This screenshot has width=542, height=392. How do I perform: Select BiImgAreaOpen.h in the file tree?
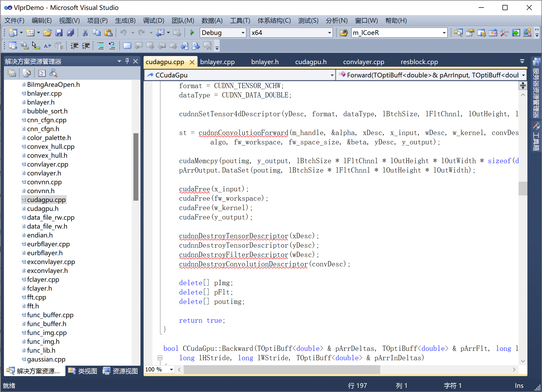click(53, 84)
